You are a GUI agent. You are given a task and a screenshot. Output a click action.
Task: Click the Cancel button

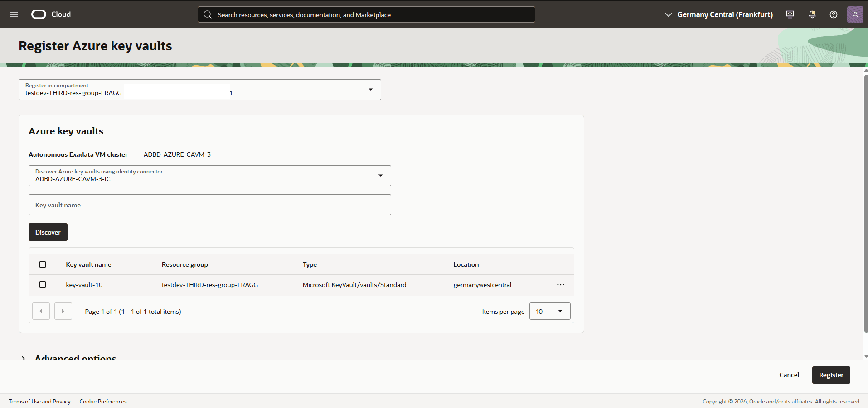[789, 375]
